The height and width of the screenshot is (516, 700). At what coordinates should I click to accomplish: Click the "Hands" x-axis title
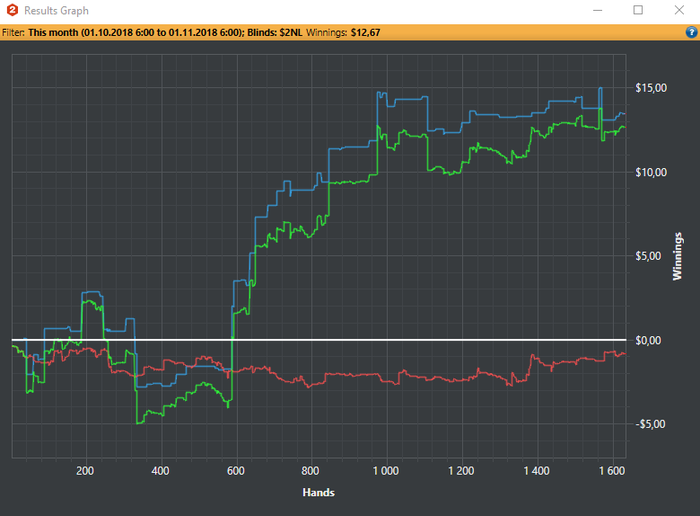(318, 492)
